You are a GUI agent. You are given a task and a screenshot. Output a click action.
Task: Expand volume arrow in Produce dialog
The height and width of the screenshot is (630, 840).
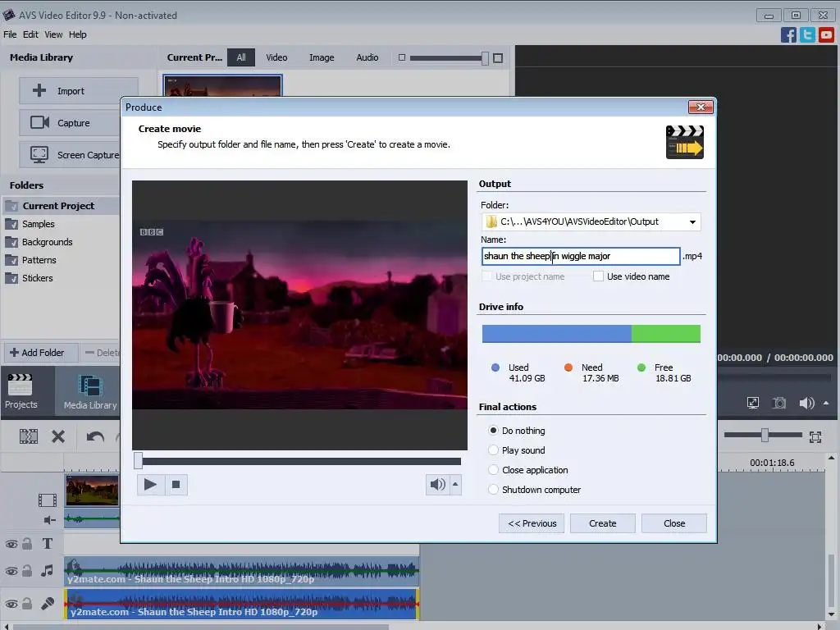point(455,484)
